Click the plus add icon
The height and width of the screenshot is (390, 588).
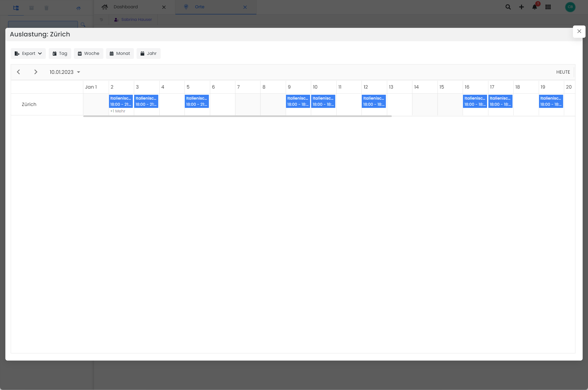coord(521,7)
